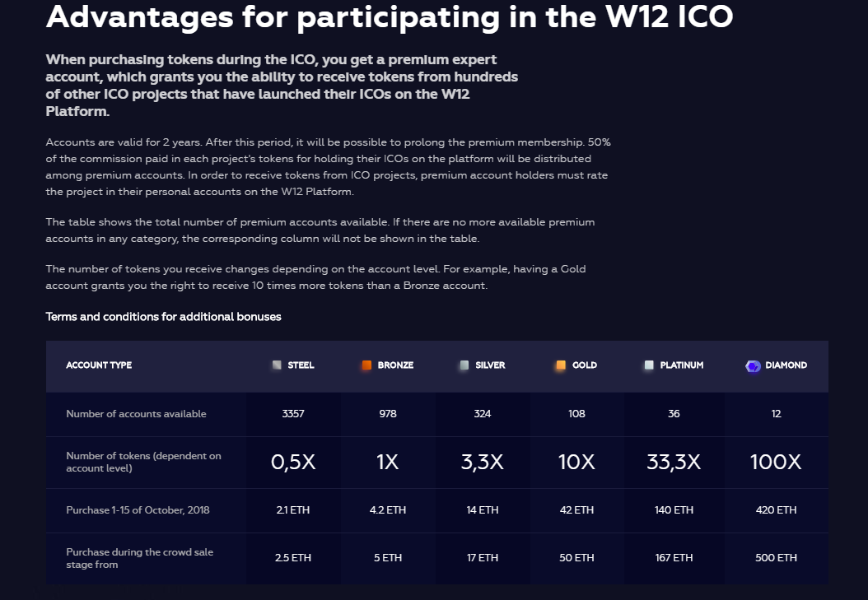Screen dimensions: 868x600
Task: Select the 2.5 ETH Steel crowd sale price
Action: click(x=293, y=558)
